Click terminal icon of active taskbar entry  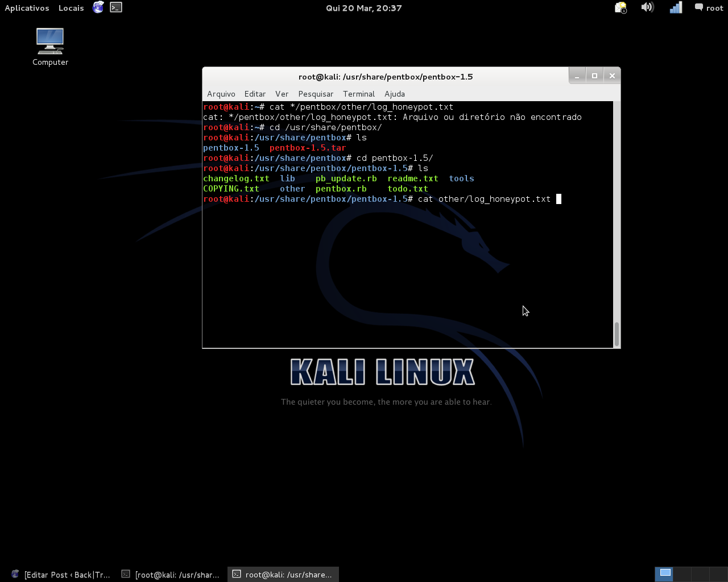coord(237,574)
